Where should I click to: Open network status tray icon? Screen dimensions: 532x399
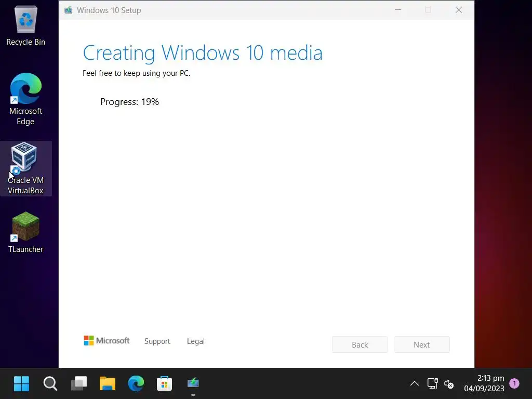(x=433, y=384)
